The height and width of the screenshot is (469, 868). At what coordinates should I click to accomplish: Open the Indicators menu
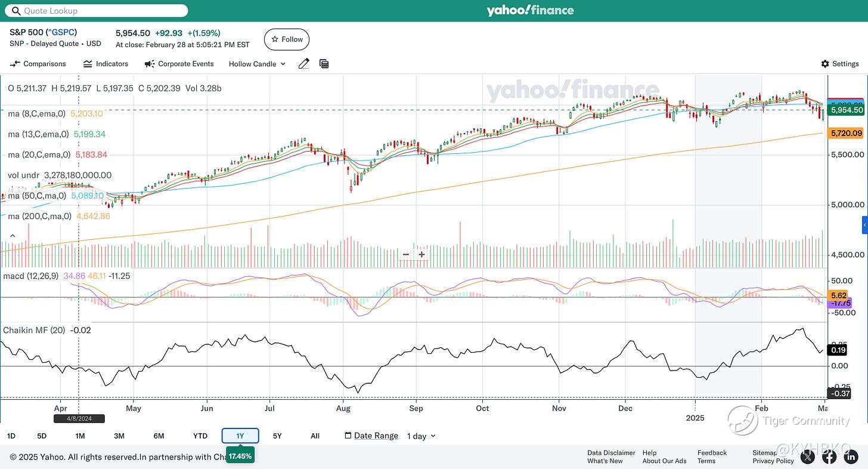pyautogui.click(x=106, y=64)
